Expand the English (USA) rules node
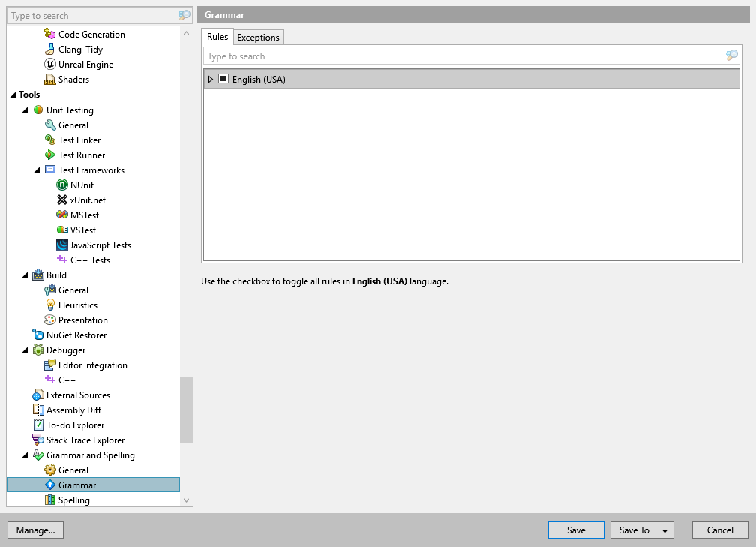Image resolution: width=756 pixels, height=547 pixels. pyautogui.click(x=210, y=79)
